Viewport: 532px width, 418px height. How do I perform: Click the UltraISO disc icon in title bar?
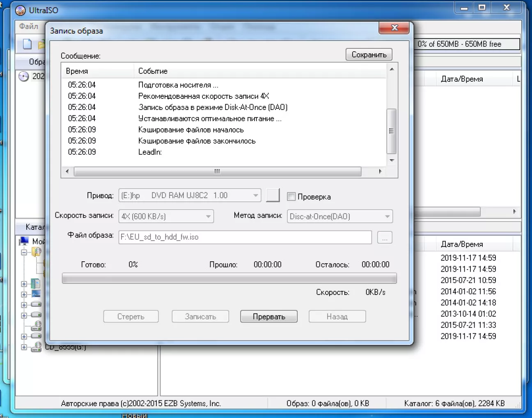click(20, 10)
